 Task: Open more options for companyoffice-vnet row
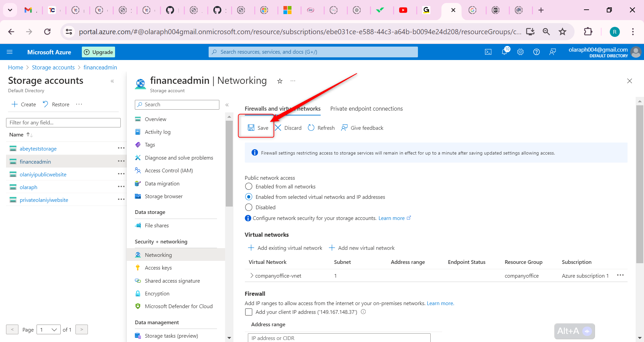(x=620, y=275)
